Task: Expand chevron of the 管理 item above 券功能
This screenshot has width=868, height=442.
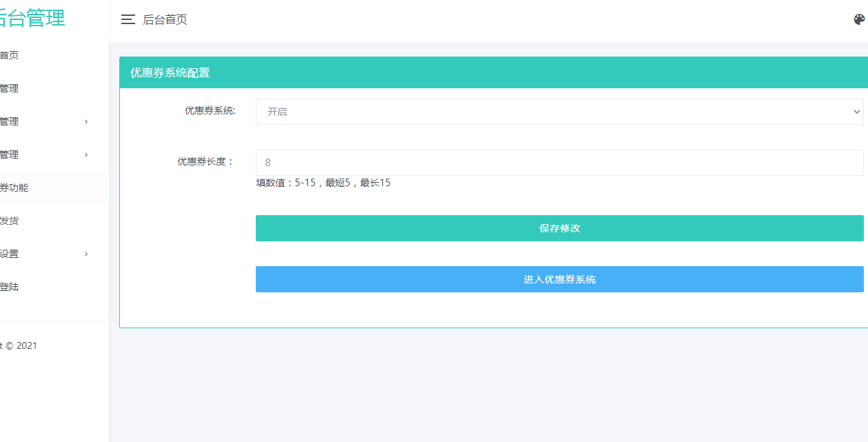Action: coord(86,154)
